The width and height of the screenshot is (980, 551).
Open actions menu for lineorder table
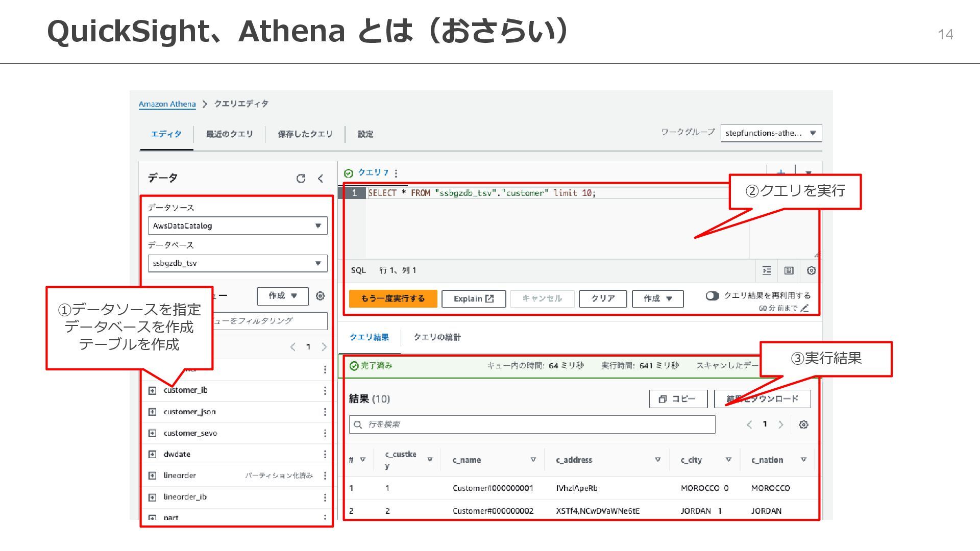pyautogui.click(x=325, y=475)
